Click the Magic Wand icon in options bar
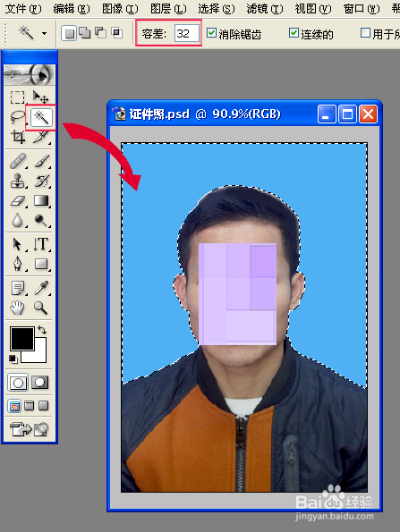Image resolution: width=400 pixels, height=532 pixels. 26,33
